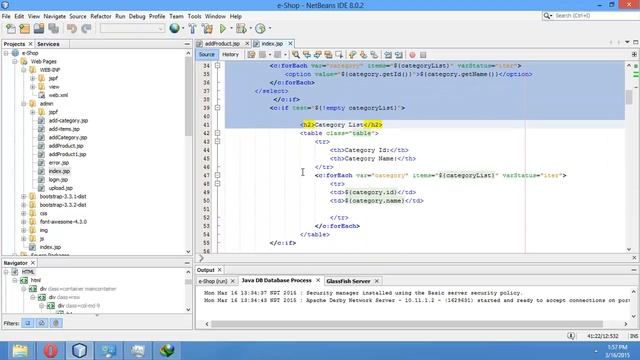The image size is (640, 360).
Task: Collapse the code fold at line 34
Action: (218, 65)
